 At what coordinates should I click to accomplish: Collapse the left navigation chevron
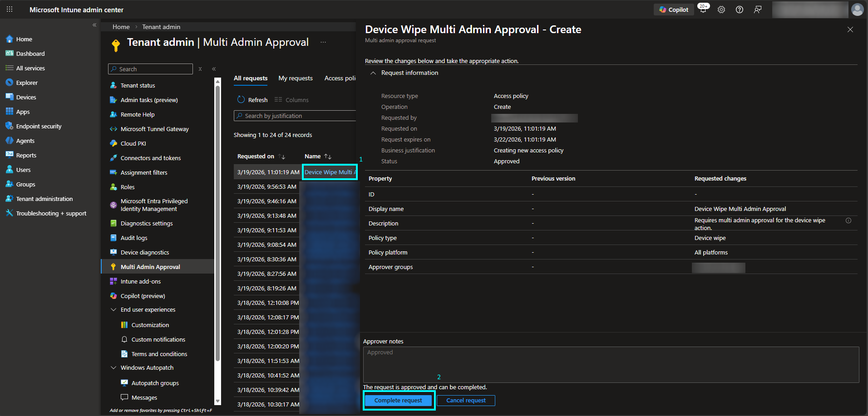pos(94,25)
